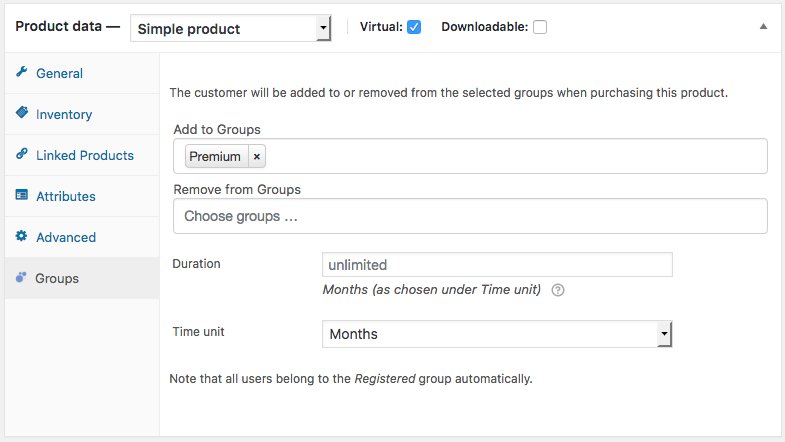Click the Linked Products chain icon
Screen dimensions: 785x442
[22, 154]
